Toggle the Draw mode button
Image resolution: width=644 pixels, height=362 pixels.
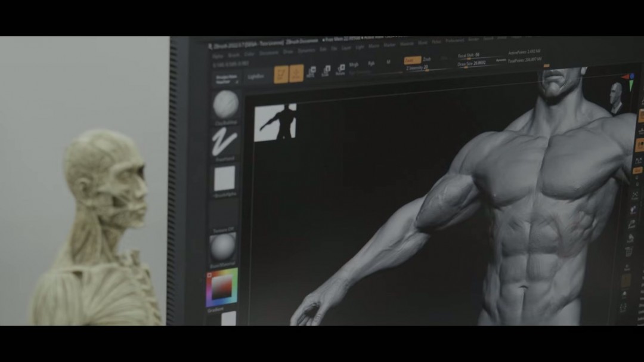coord(296,73)
